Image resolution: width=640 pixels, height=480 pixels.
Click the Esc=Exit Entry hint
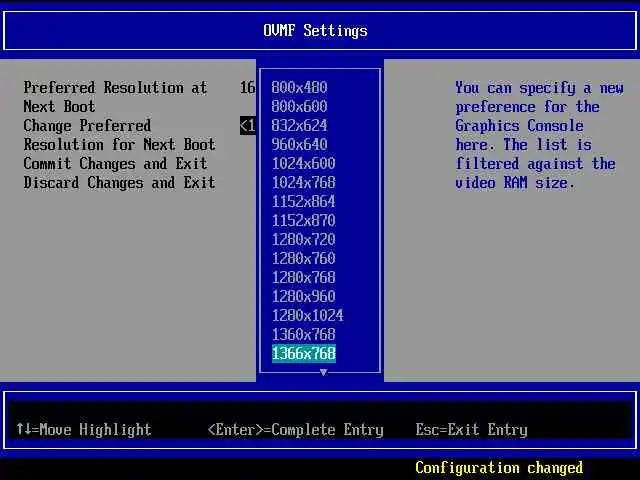pyautogui.click(x=471, y=430)
